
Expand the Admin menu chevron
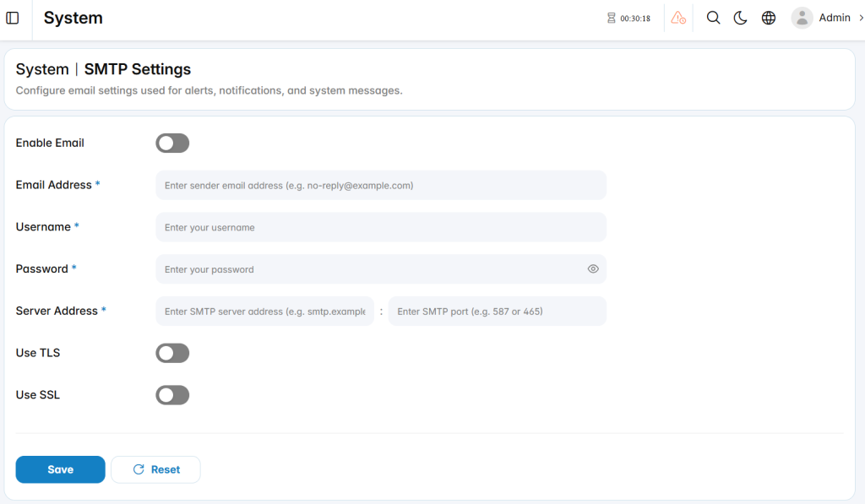point(861,19)
